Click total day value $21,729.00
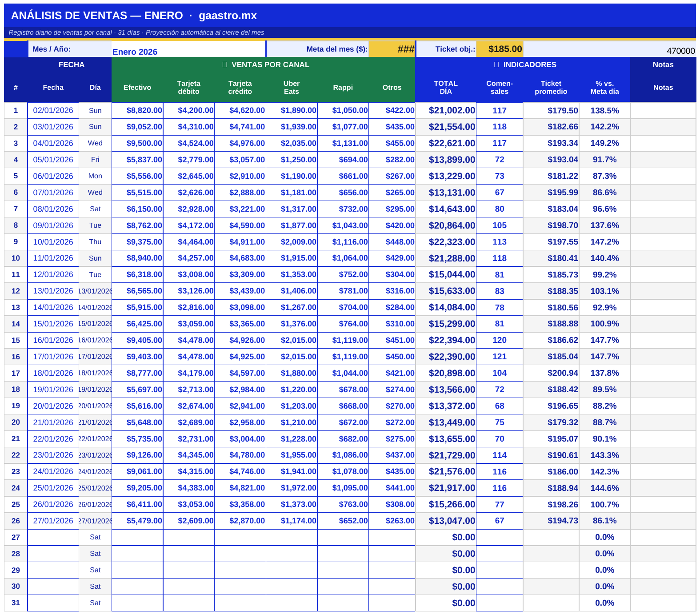This screenshot has height=615, width=700. coord(446,455)
